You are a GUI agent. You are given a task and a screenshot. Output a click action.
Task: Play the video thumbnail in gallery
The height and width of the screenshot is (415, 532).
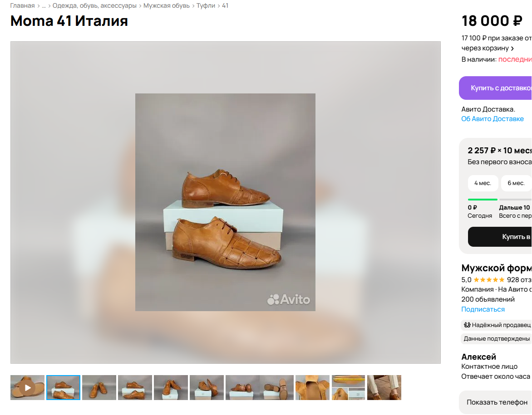[28, 387]
